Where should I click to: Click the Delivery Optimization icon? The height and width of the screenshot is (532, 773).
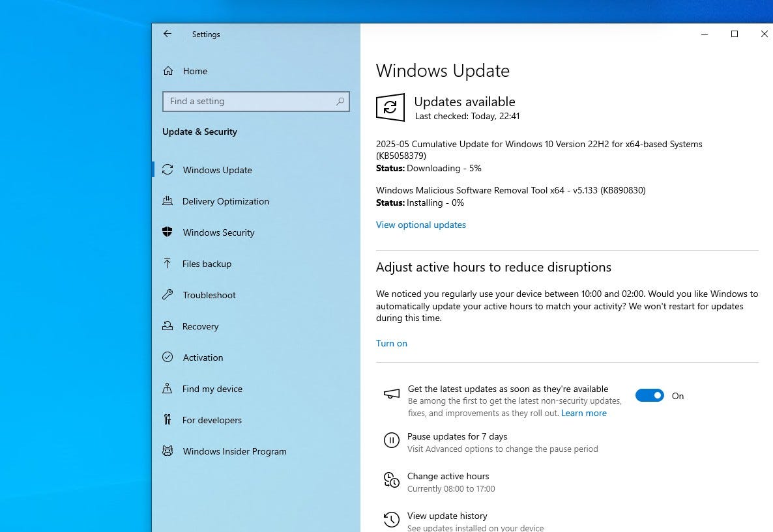click(x=168, y=201)
